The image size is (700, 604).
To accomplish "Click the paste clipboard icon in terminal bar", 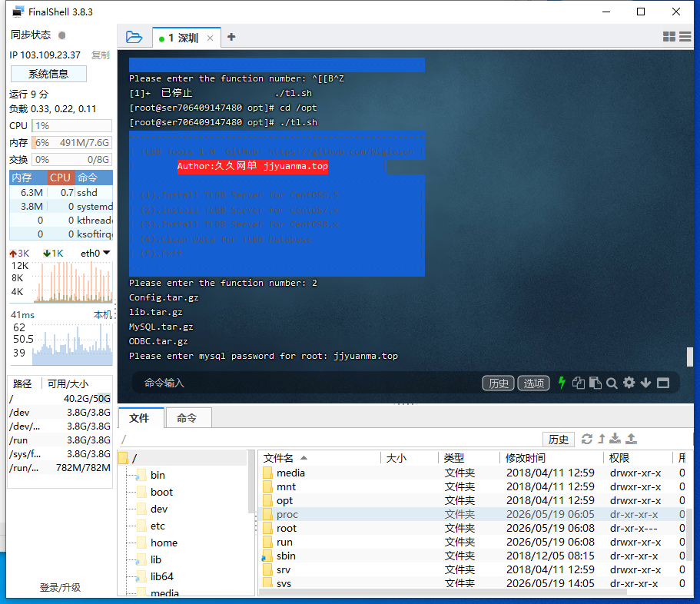I will tap(595, 383).
